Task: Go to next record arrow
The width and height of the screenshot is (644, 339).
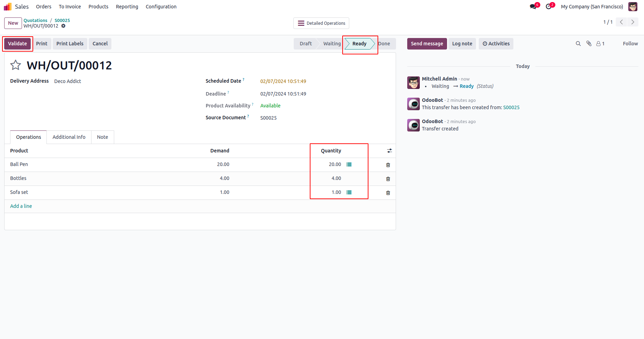Action: coord(632,22)
